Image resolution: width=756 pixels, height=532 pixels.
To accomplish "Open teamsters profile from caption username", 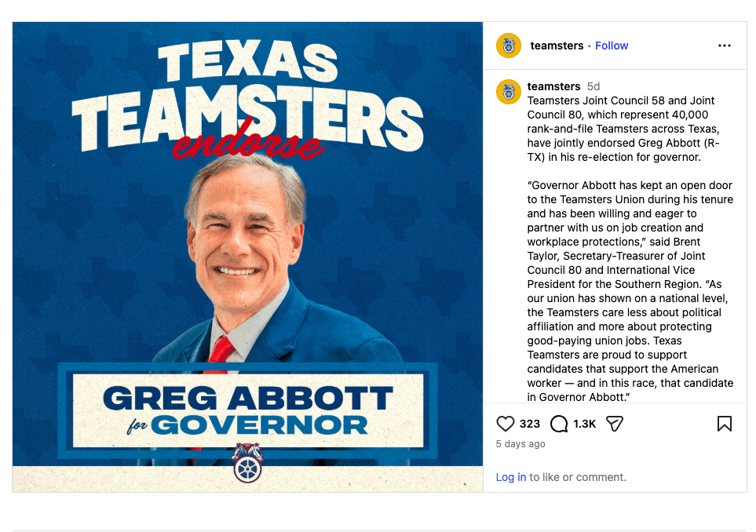I will point(553,86).
